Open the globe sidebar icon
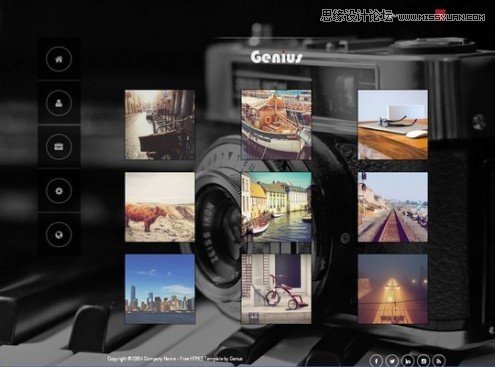This screenshot has height=367, width=495. [x=59, y=235]
